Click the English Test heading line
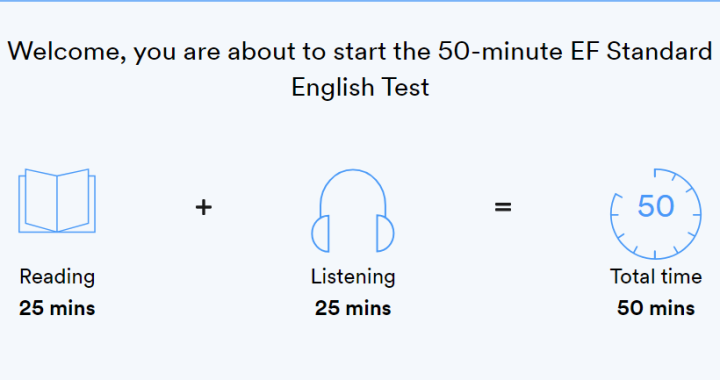720x380 pixels. point(360,88)
